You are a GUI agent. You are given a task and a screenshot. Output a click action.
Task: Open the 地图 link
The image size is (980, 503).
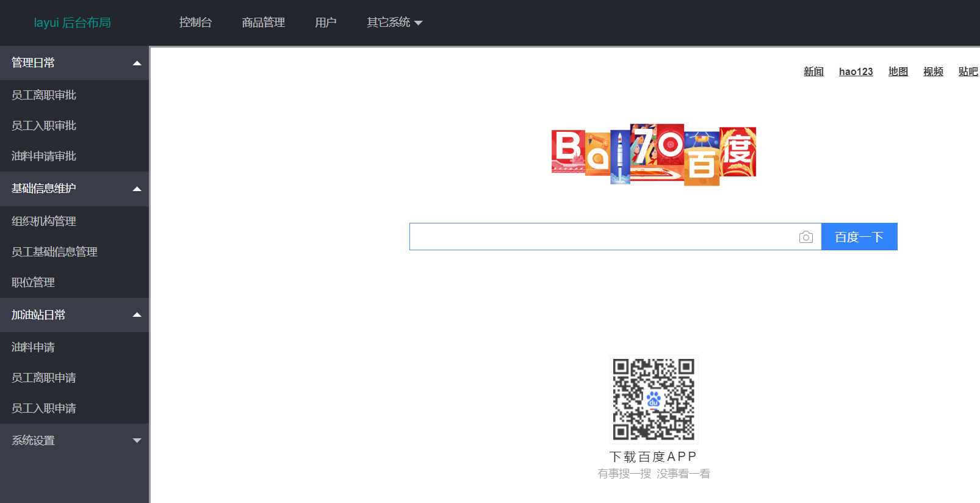pyautogui.click(x=898, y=71)
